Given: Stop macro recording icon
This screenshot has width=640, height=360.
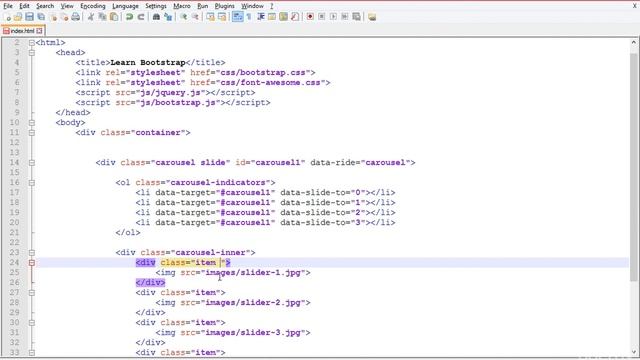Looking at the screenshot, I should (322, 17).
